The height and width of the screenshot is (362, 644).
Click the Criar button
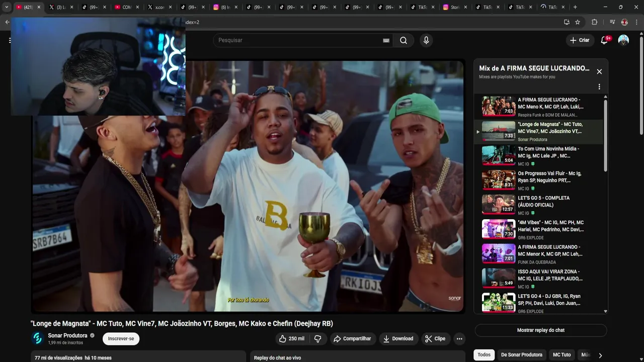580,40
